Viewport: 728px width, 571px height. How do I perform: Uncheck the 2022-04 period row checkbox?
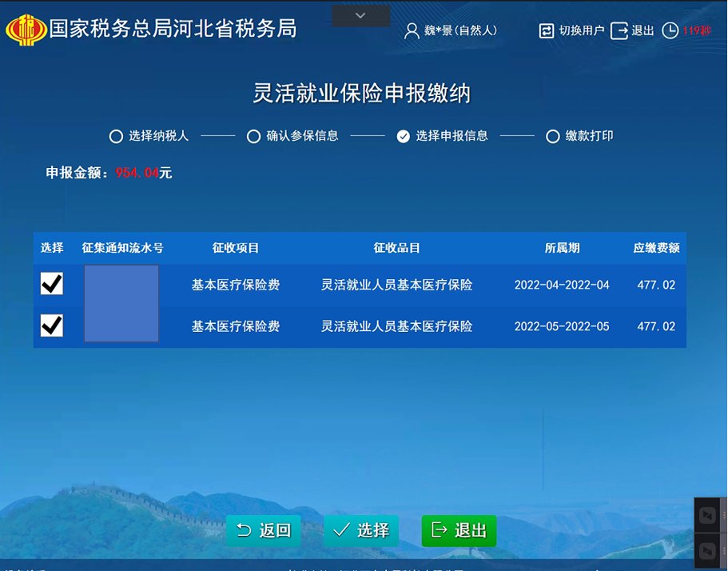(x=51, y=283)
